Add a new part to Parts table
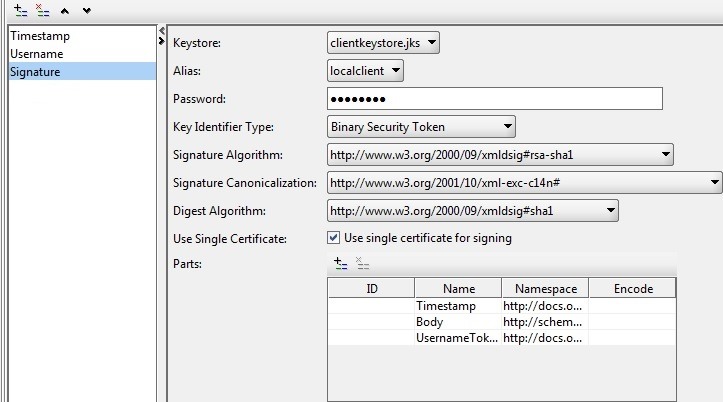This screenshot has width=723, height=402. [x=341, y=264]
